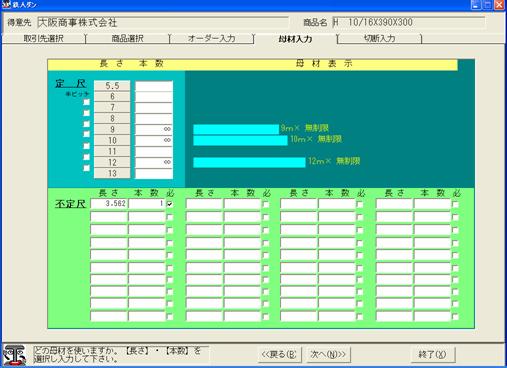Select the 切断入力 tab
This screenshot has height=368, width=507.
[x=379, y=38]
